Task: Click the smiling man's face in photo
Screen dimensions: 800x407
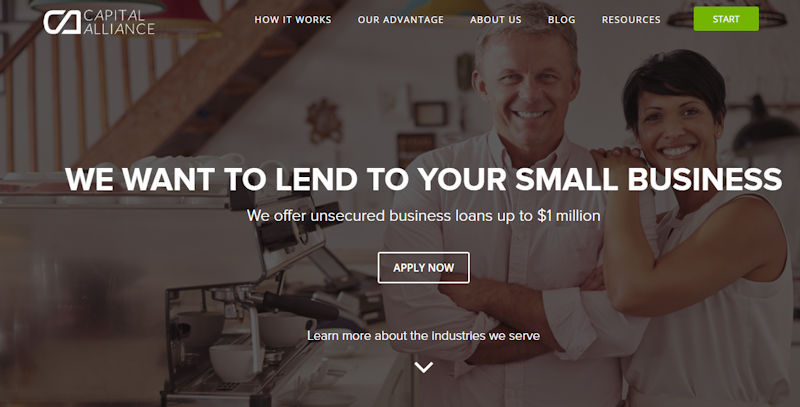Action: (x=528, y=87)
